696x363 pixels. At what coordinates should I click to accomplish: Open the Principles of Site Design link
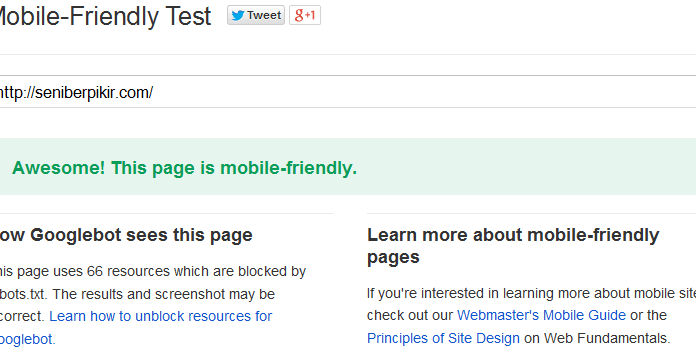443,339
